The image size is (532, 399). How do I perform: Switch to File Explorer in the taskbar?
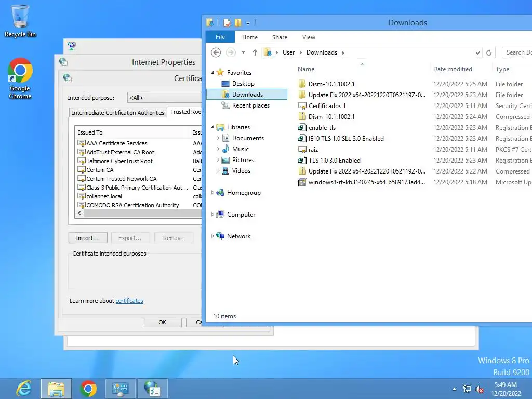coord(56,389)
